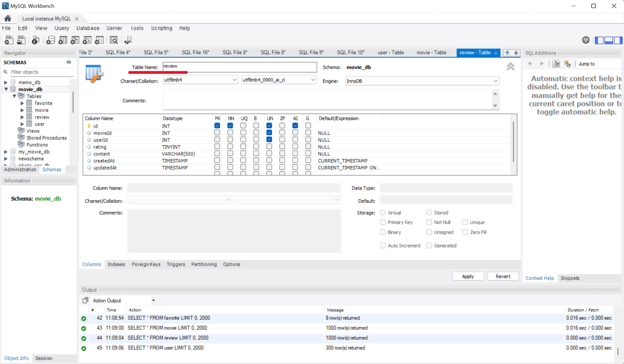
Task: Click the new SQL tab icon
Action: click(x=9, y=40)
